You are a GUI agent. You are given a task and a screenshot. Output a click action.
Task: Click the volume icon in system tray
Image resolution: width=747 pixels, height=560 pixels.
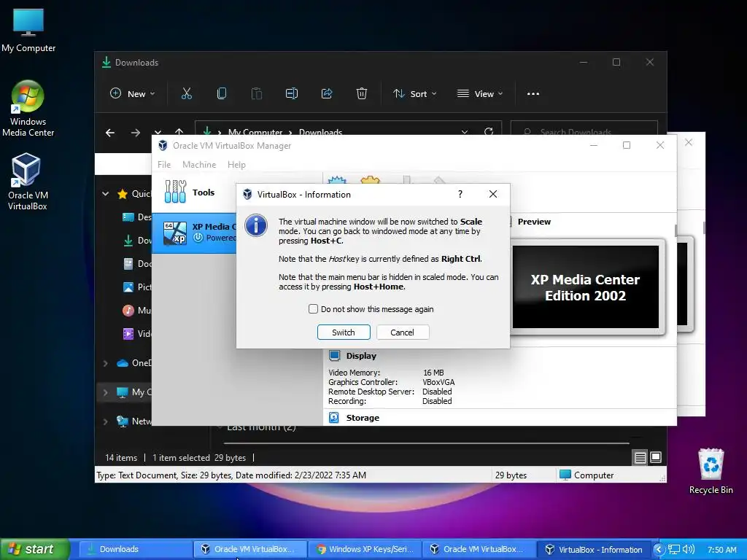pyautogui.click(x=688, y=549)
